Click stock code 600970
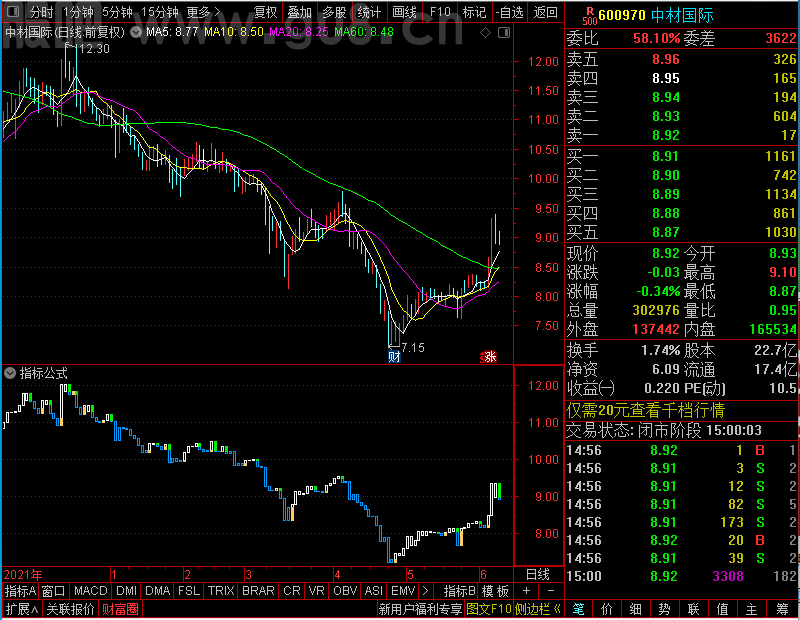 tap(622, 15)
